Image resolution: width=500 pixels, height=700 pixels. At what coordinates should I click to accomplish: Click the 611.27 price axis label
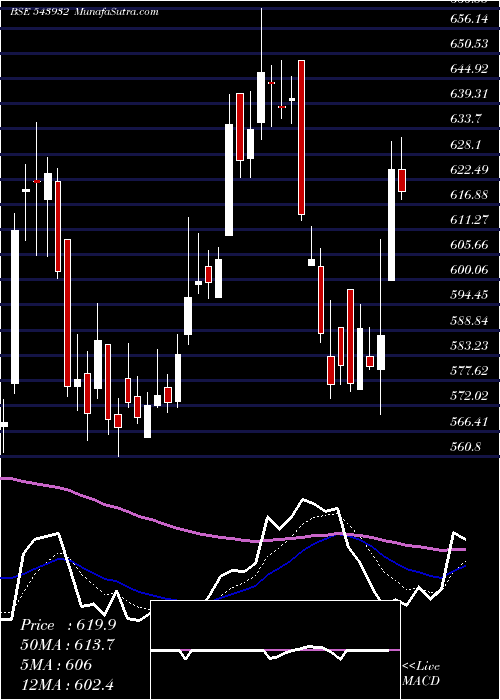(467, 220)
